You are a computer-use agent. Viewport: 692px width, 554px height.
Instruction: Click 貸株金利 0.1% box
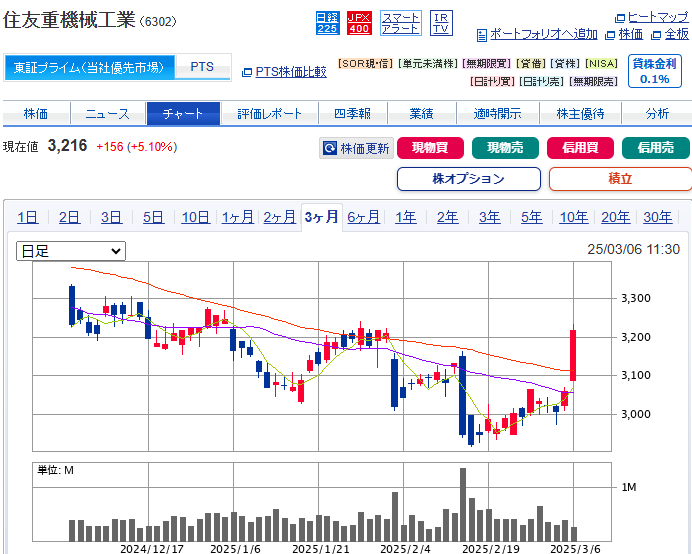click(x=655, y=72)
